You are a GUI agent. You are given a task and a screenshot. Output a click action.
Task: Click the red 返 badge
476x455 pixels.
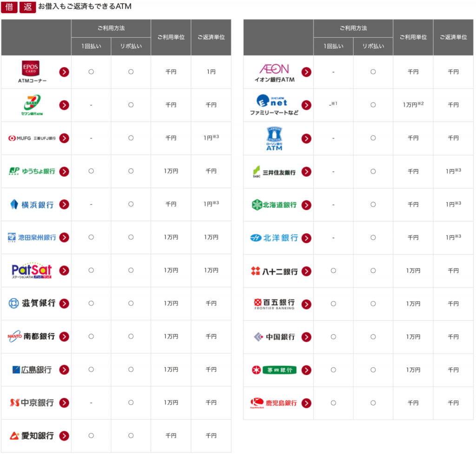(27, 7)
